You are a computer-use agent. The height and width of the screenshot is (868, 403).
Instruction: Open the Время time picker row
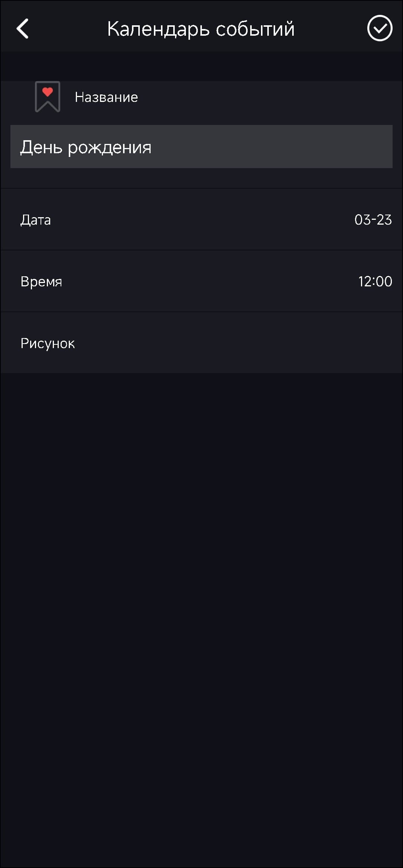201,281
